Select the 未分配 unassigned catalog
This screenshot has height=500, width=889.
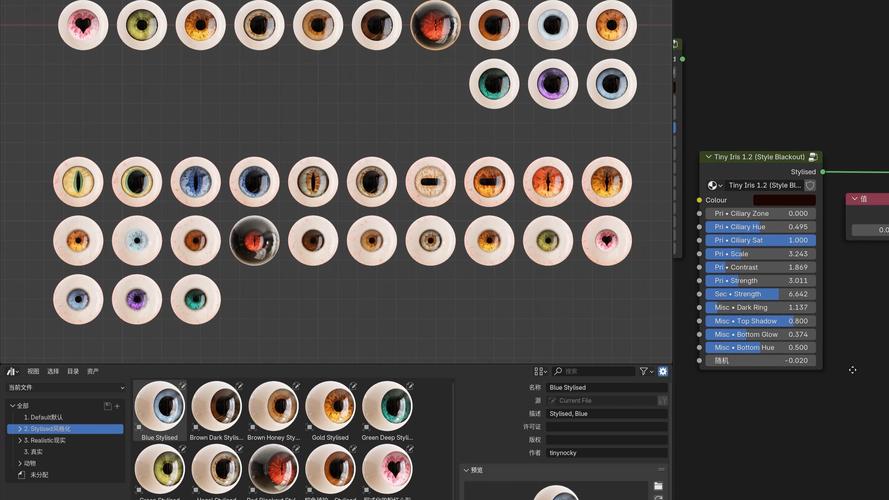pyautogui.click(x=39, y=475)
